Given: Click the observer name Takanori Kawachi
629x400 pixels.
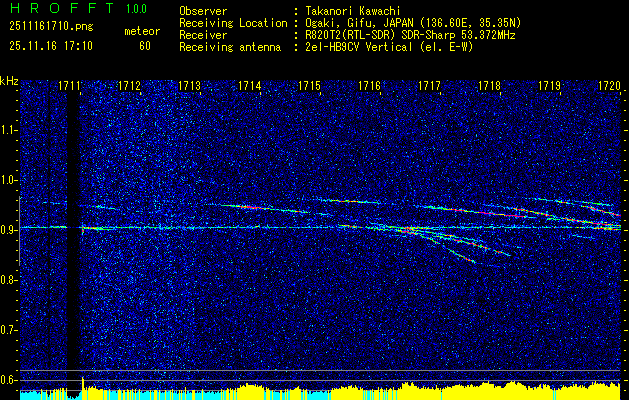Looking at the screenshot, I should (351, 11).
